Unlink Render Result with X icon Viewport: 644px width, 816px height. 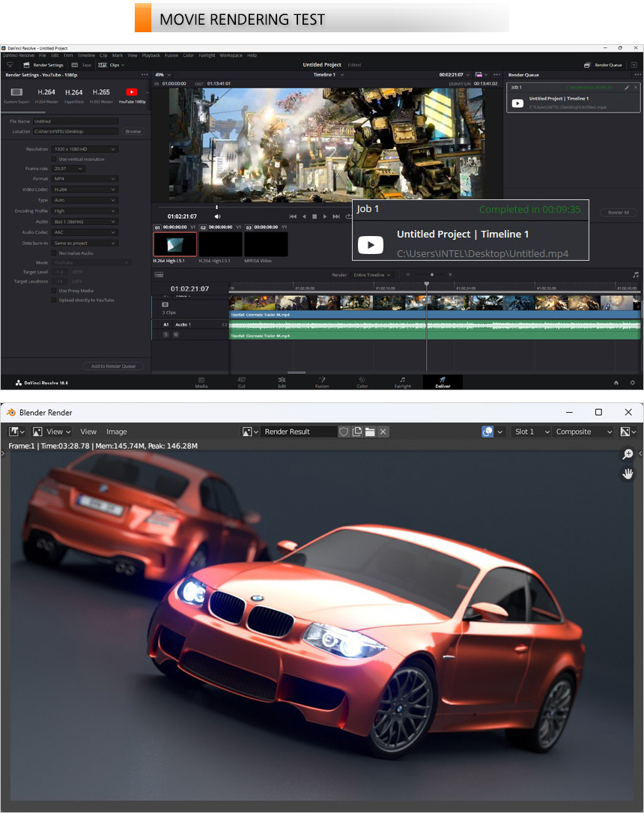pos(383,432)
